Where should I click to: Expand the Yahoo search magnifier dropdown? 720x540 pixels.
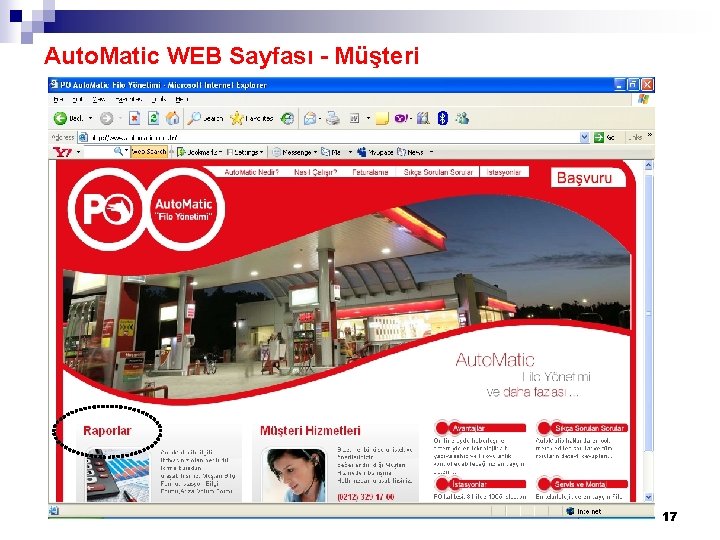tap(126, 151)
